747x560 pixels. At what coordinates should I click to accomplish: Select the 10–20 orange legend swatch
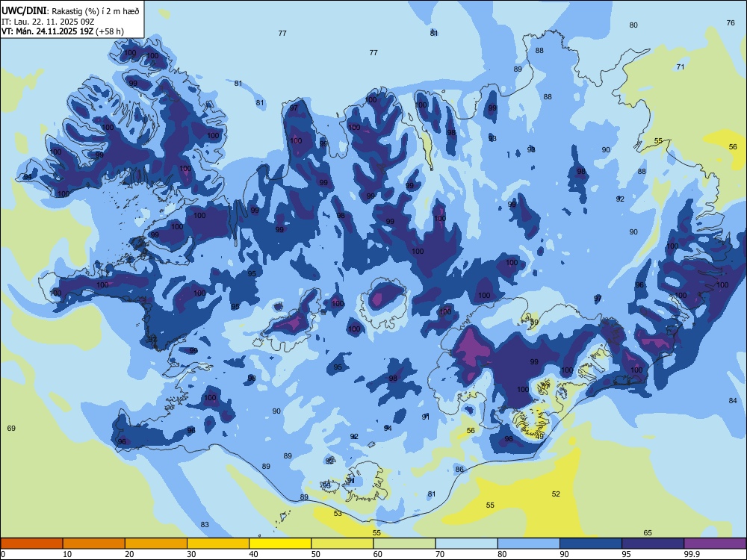pyautogui.click(x=94, y=544)
